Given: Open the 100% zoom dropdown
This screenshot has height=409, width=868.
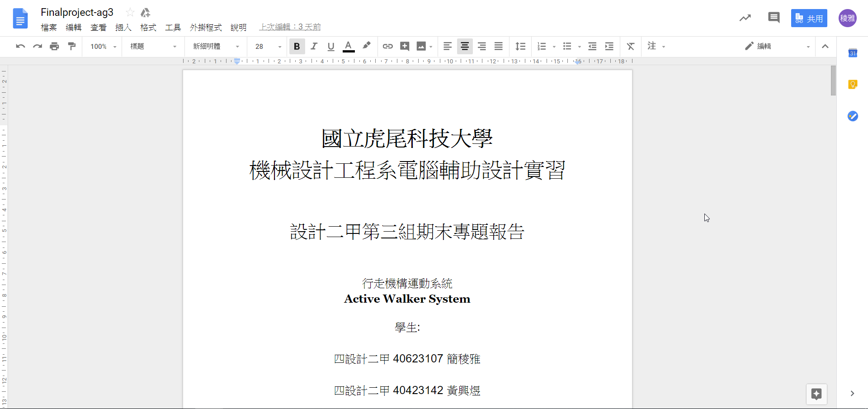Looking at the screenshot, I should [103, 46].
